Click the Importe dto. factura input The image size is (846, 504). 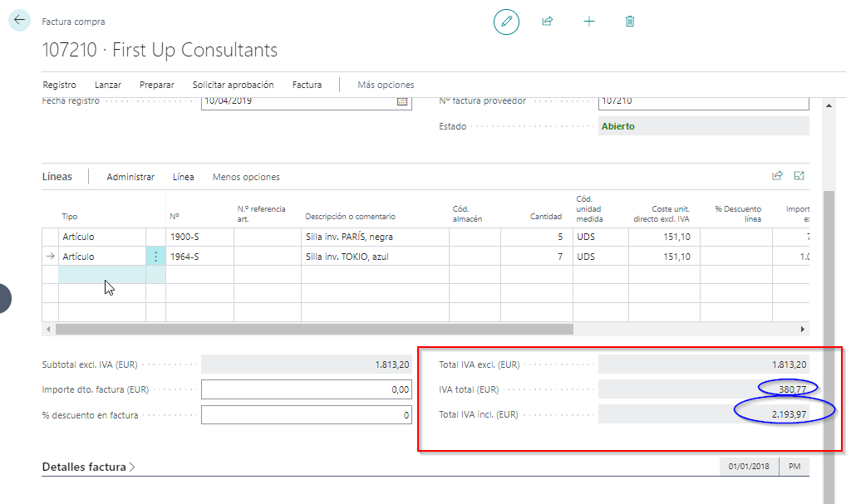(307, 389)
